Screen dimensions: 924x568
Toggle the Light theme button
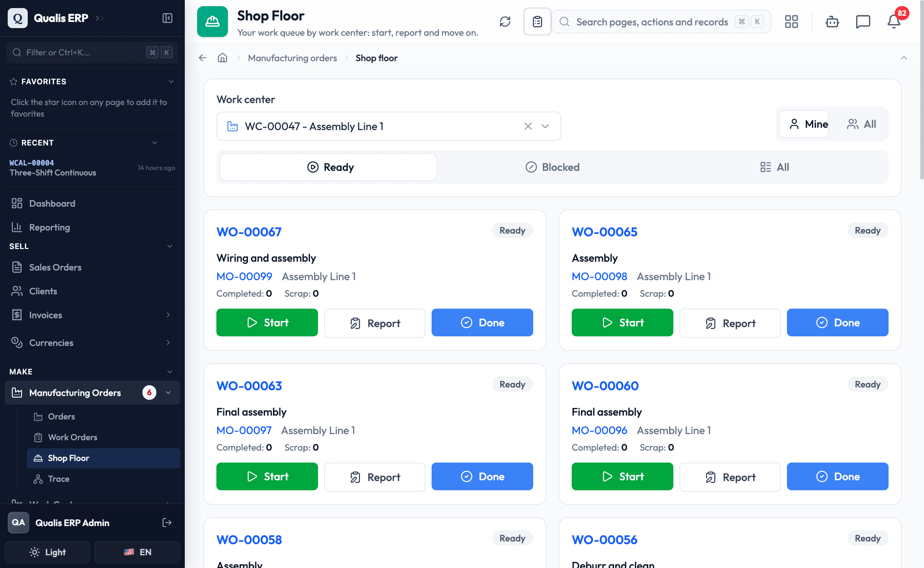coord(47,552)
